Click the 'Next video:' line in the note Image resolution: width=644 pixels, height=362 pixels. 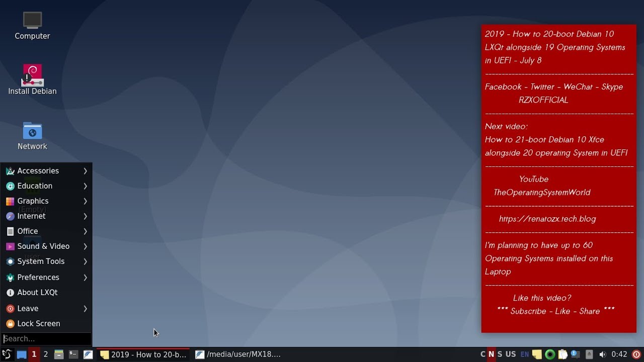coord(506,126)
